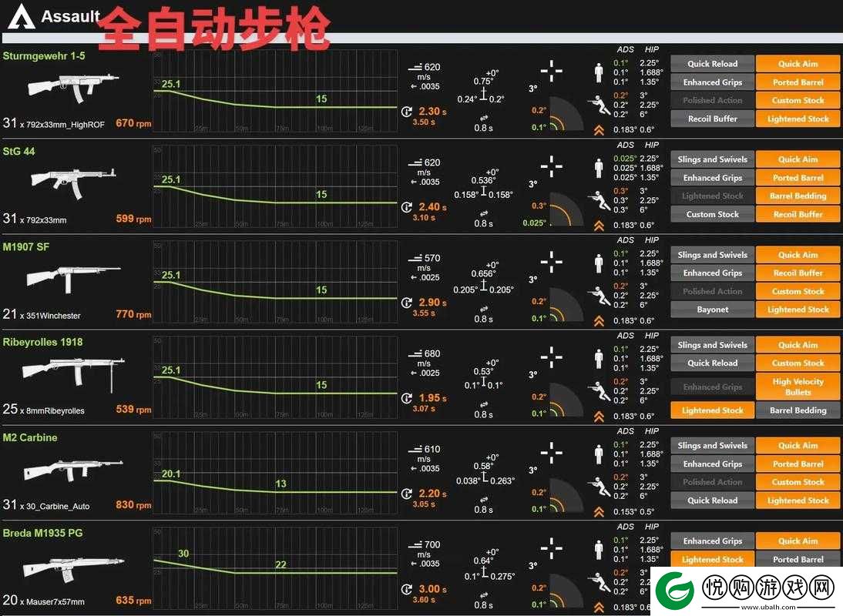Viewport: 843px width, 616px height.
Task: Toggle Slings and Swivels for StG 44
Action: tap(712, 159)
